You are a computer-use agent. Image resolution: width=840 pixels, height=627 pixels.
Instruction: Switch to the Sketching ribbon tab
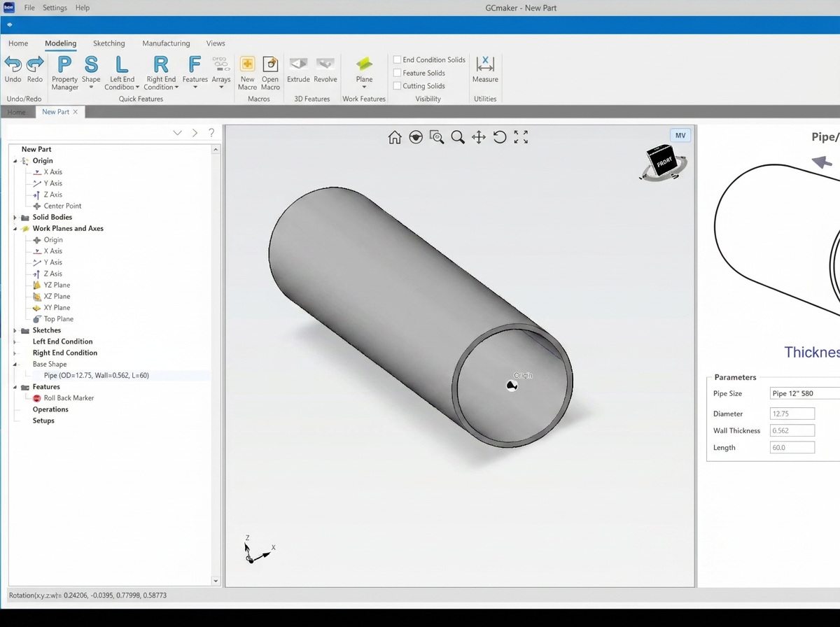pos(109,43)
